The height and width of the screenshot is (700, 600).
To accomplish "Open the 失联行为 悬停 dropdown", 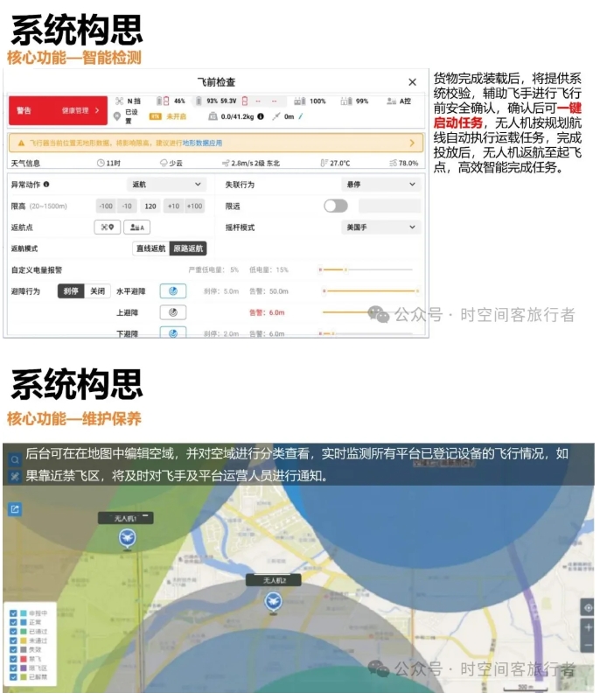I will coord(380,185).
